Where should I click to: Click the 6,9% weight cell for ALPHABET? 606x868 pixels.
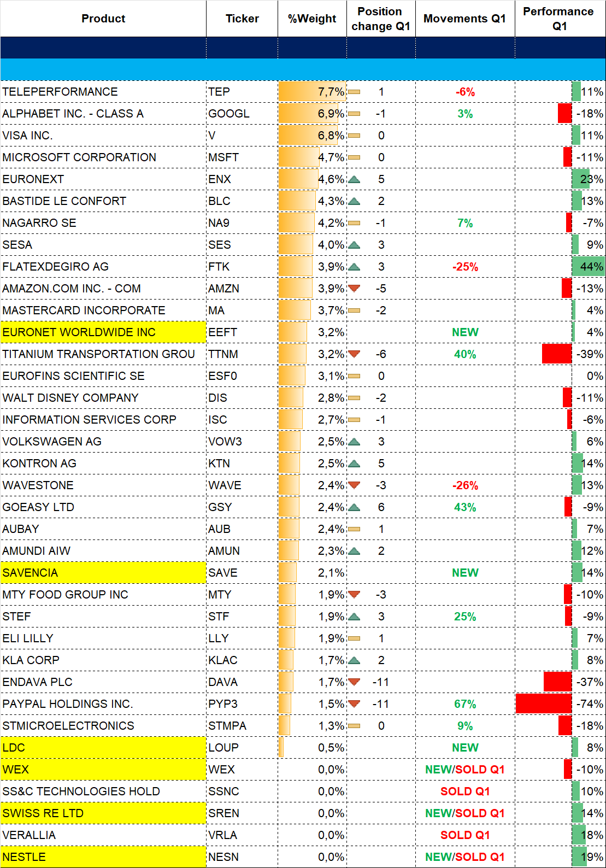(x=312, y=114)
